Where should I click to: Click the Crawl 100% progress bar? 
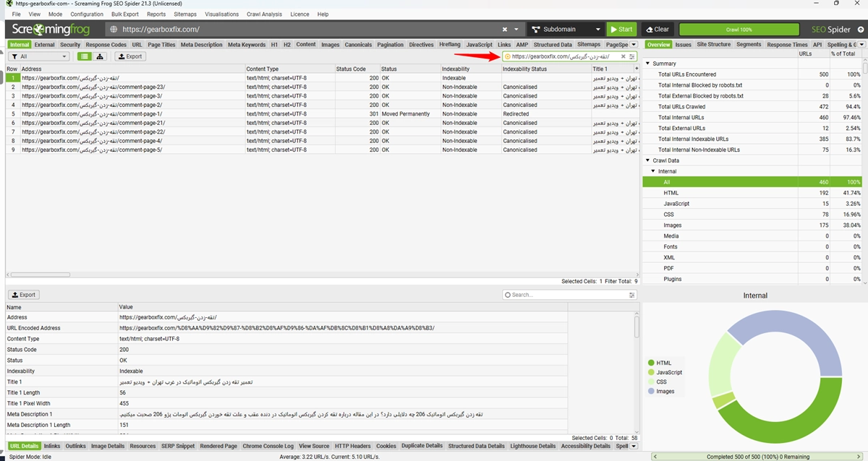[x=739, y=30]
